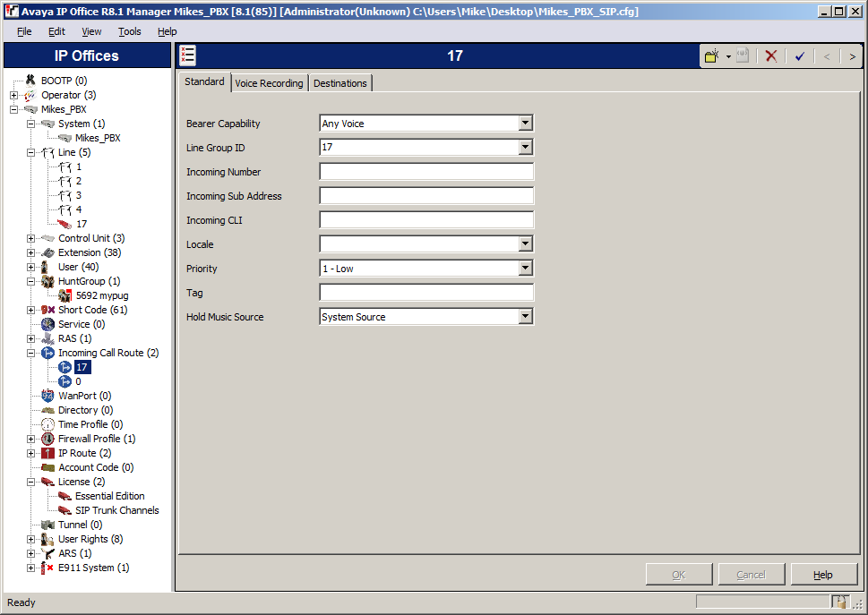Viewport: 868px width, 615px height.
Task: Open the new record type dropdown arrow
Action: (x=728, y=56)
